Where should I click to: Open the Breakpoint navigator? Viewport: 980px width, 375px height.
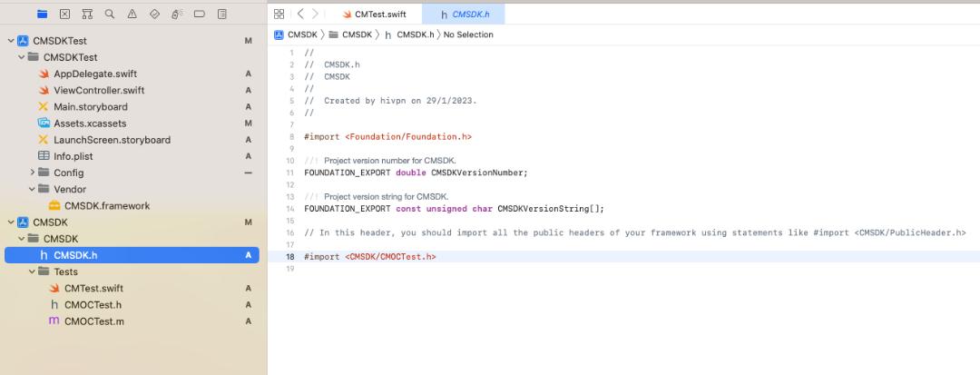(x=200, y=14)
